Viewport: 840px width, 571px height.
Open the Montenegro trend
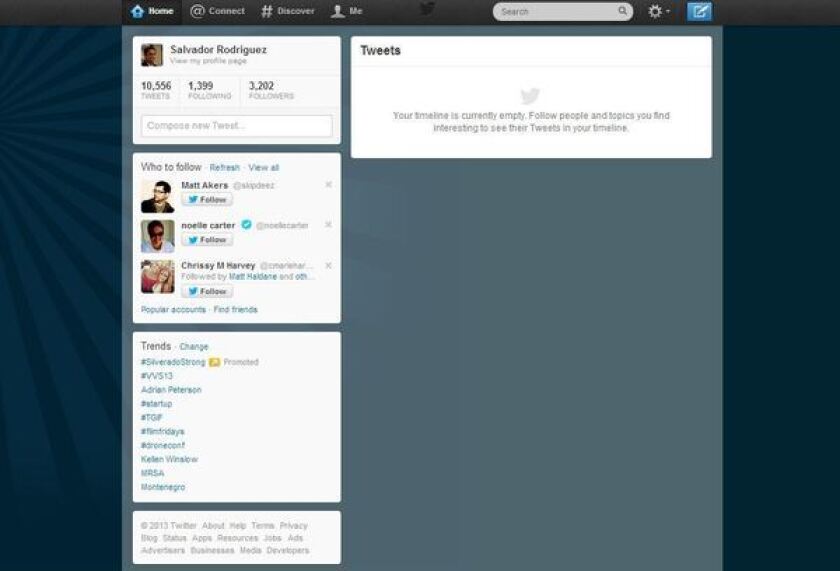coord(163,487)
